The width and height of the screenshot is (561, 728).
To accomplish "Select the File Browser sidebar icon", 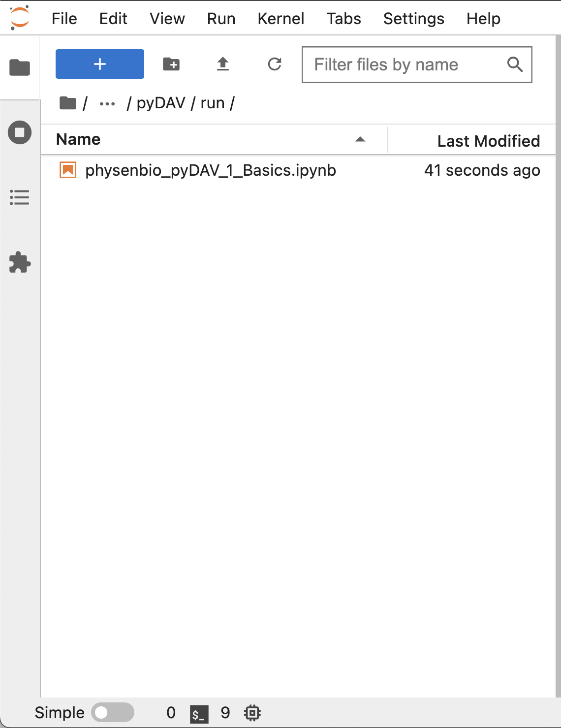I will (x=19, y=67).
